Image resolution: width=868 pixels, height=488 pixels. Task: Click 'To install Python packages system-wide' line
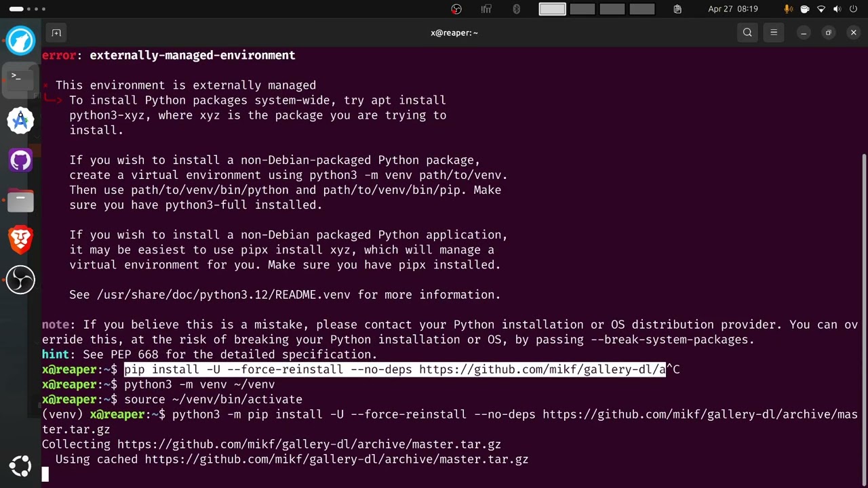[x=258, y=100]
